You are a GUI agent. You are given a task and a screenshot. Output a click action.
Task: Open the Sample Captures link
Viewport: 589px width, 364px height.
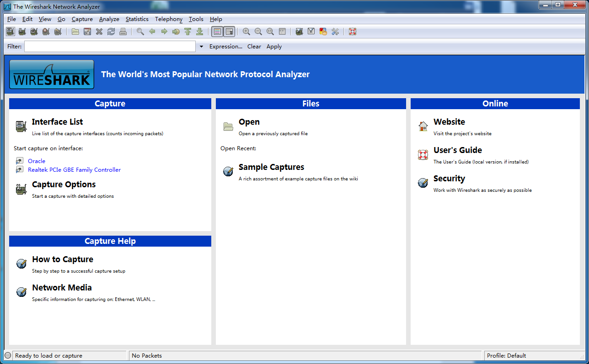[271, 167]
